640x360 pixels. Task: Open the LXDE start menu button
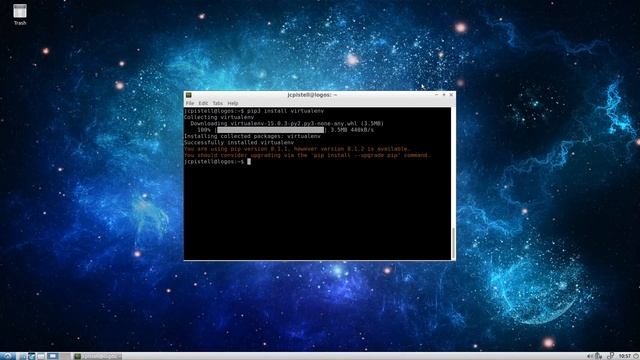tap(7, 356)
